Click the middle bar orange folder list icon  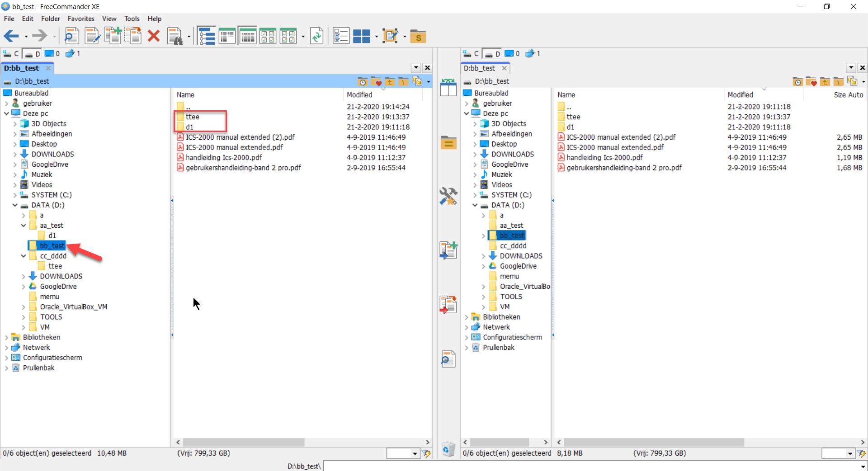click(x=448, y=142)
